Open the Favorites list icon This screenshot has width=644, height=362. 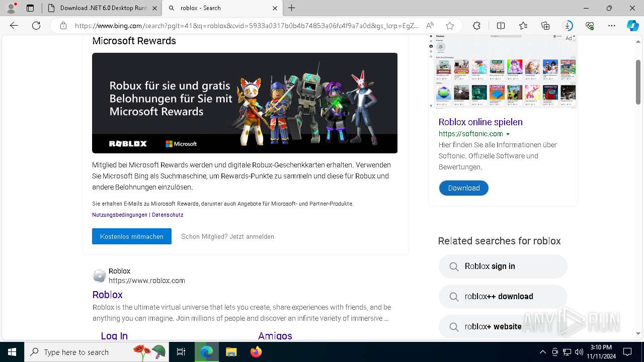pos(523,26)
